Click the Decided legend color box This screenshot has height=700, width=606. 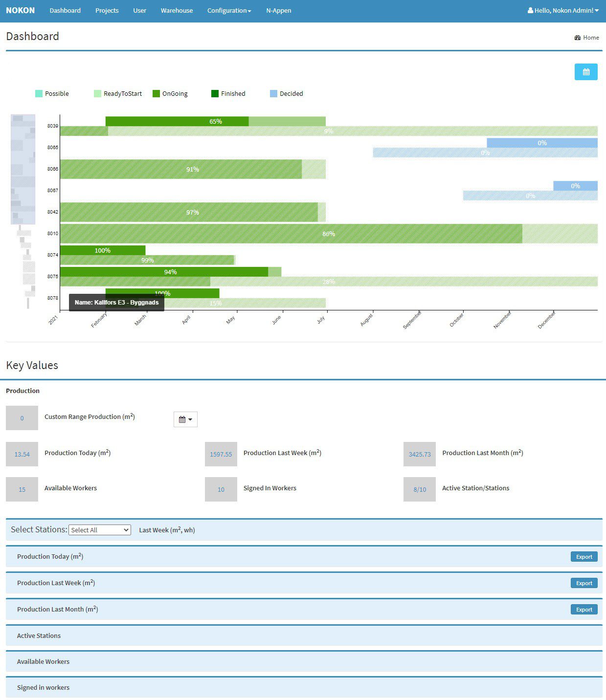pyautogui.click(x=273, y=94)
